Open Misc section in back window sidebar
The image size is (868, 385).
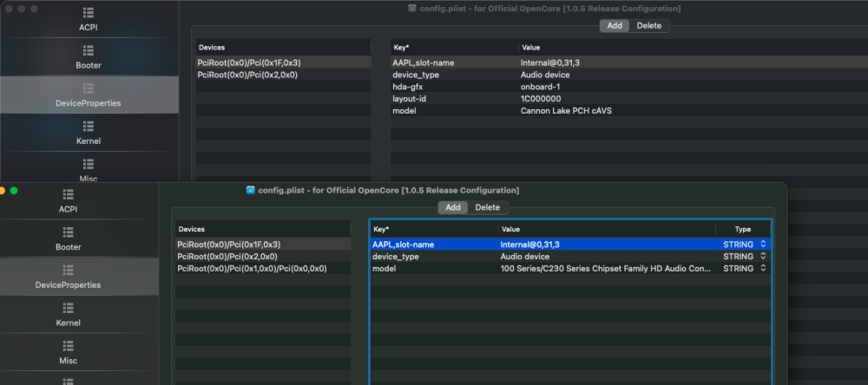pyautogui.click(x=88, y=170)
